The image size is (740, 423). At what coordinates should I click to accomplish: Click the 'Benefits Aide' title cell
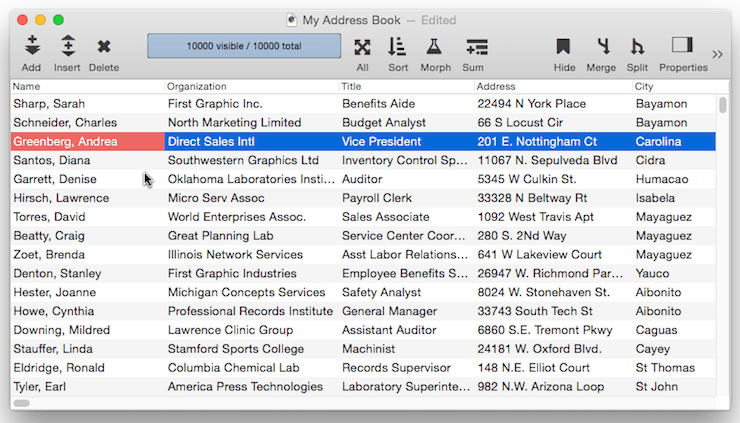pyautogui.click(x=406, y=104)
